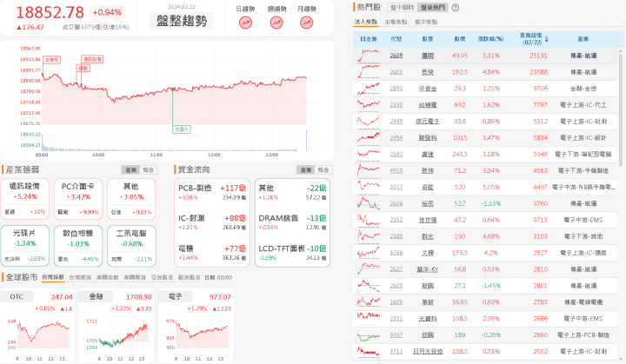
Task: Select the 歐洲股市 tab
Action: 190,277
